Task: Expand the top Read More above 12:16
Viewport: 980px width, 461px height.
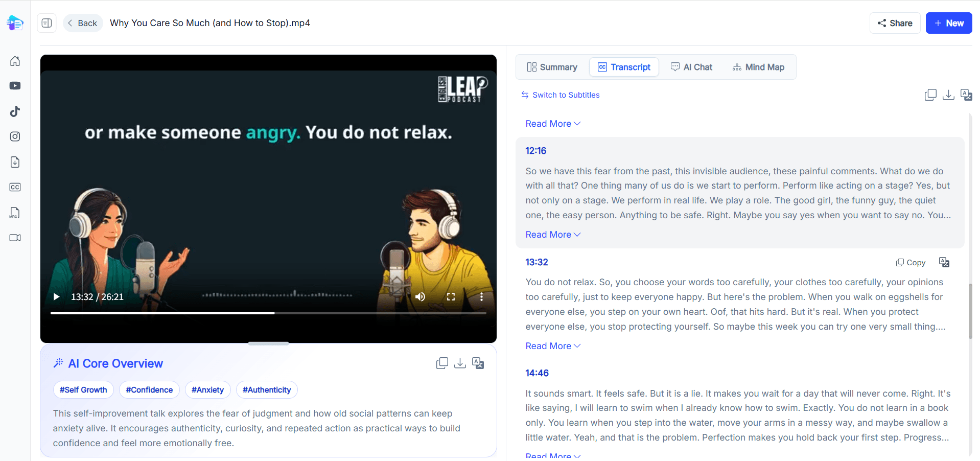Action: (x=553, y=124)
